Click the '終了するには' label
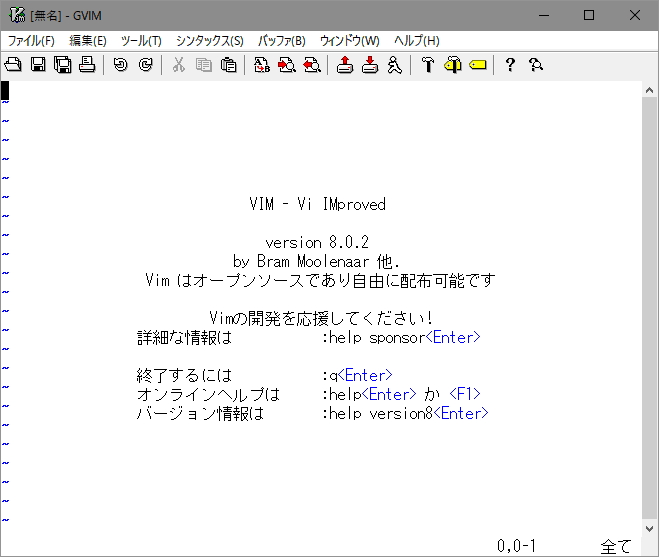Viewport: 659px width, 557px height. point(184,375)
